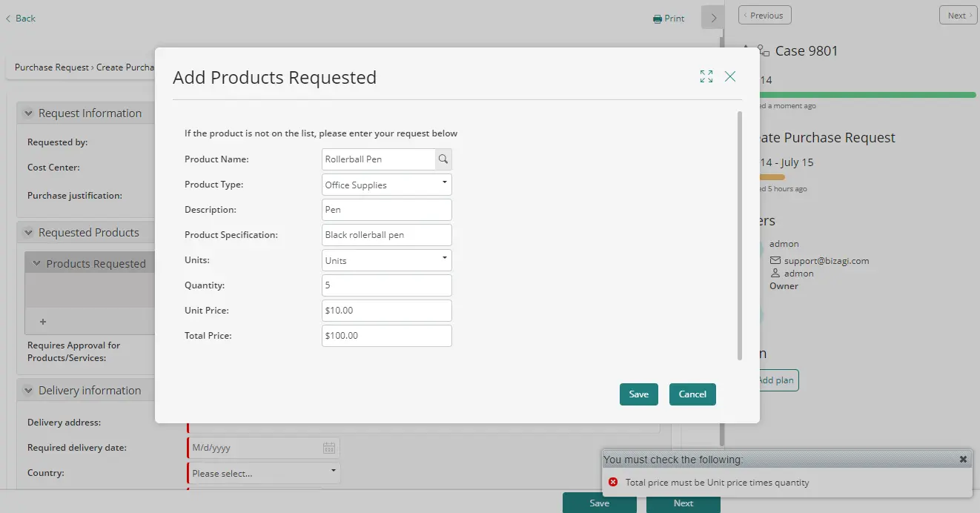Click the Print icon in the header
The width and height of the screenshot is (980, 513).
(x=657, y=19)
